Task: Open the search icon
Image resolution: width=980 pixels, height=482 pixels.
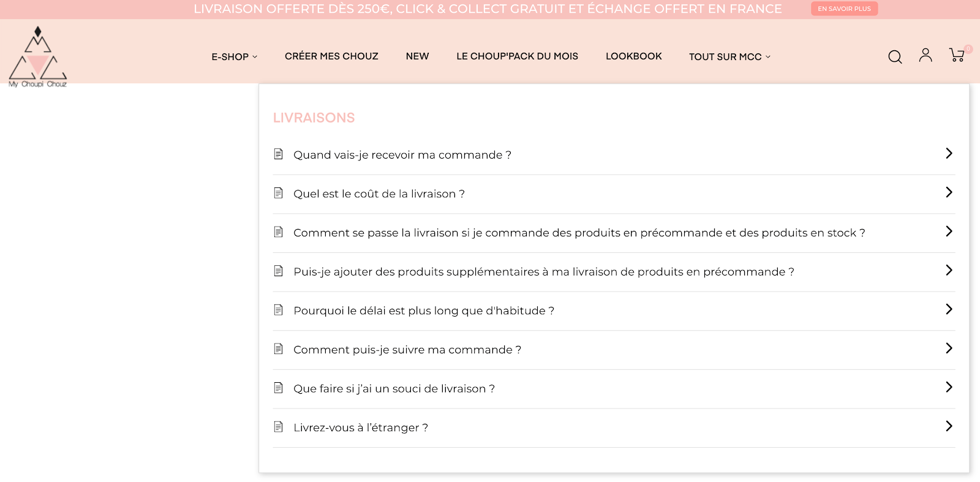Action: pyautogui.click(x=895, y=56)
